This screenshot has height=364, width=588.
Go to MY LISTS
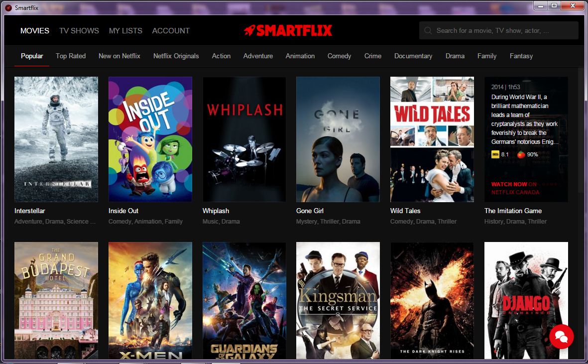tap(125, 31)
